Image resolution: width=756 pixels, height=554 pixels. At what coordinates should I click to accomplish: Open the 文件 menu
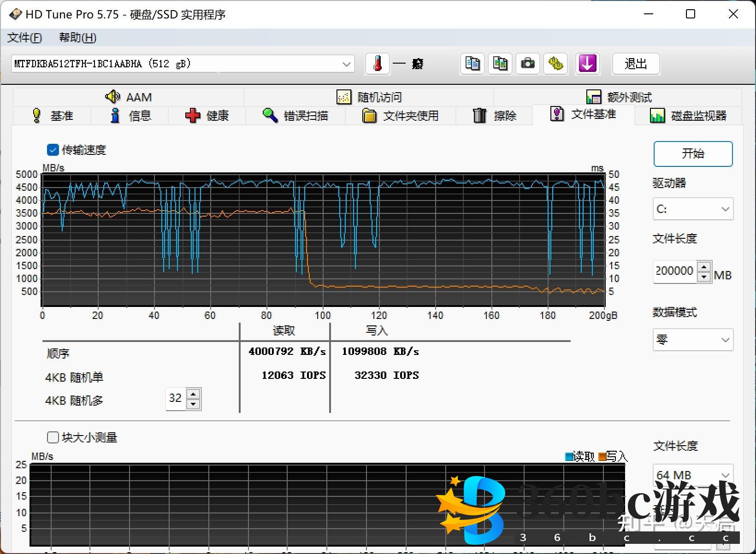[24, 38]
